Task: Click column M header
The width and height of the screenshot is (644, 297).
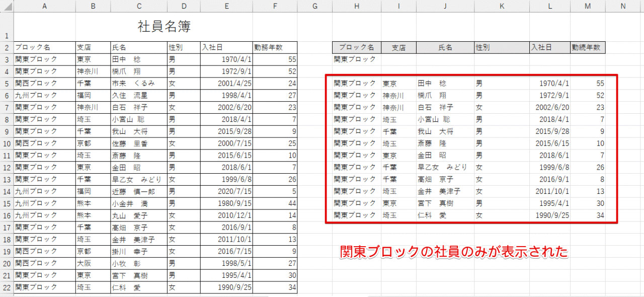Action: click(x=588, y=6)
